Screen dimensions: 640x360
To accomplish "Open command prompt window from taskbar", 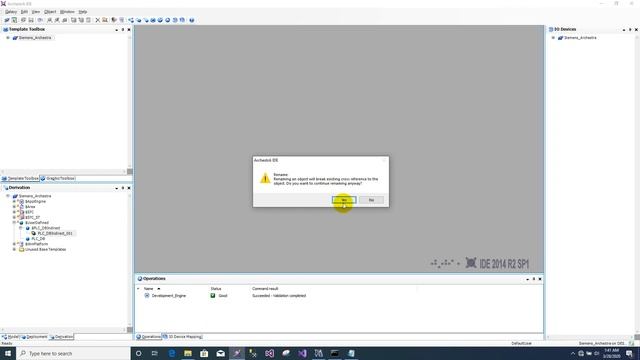I will pyautogui.click(x=335, y=353).
